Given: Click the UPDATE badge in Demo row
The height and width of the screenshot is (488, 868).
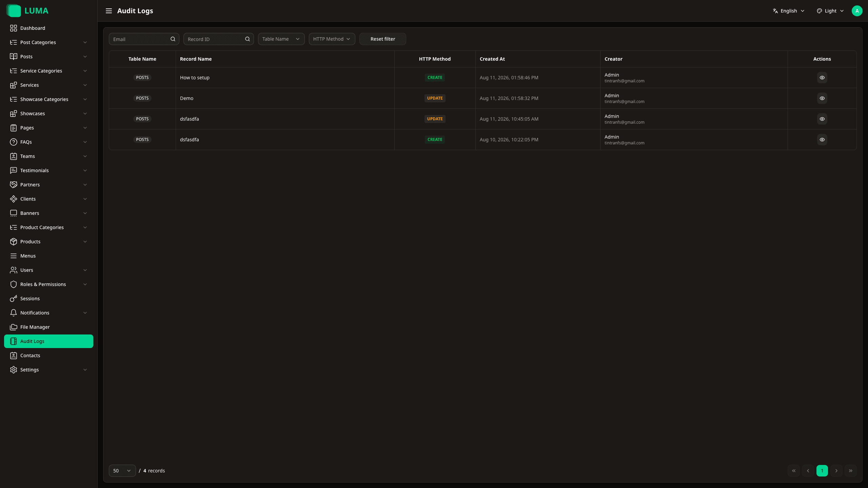Looking at the screenshot, I should [x=435, y=98].
